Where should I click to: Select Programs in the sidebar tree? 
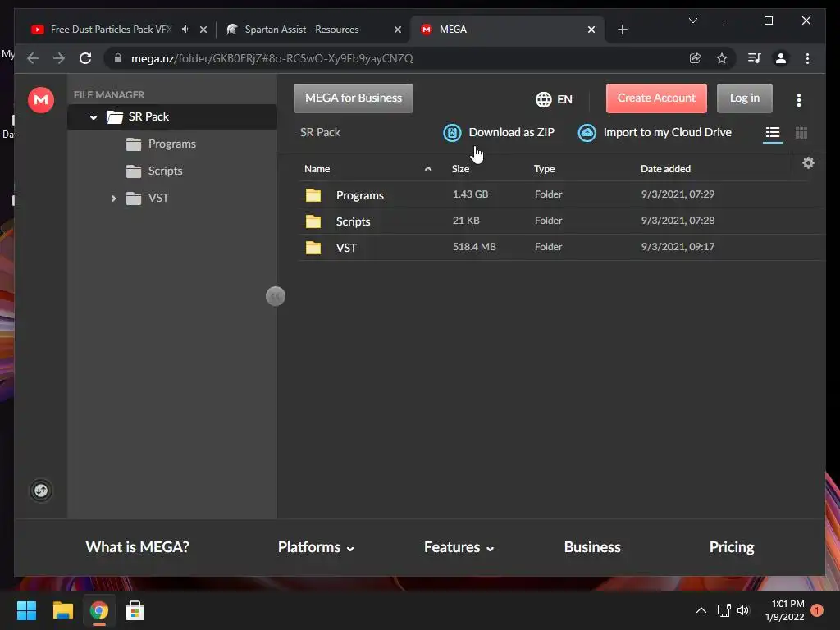pos(172,144)
